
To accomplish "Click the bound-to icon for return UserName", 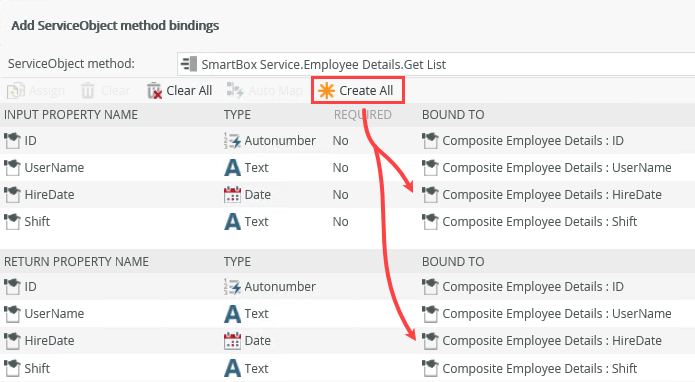I will 430,314.
